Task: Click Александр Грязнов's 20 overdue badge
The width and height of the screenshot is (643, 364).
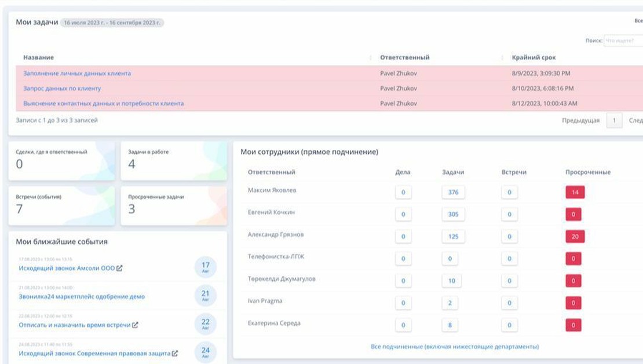Action: coord(575,237)
